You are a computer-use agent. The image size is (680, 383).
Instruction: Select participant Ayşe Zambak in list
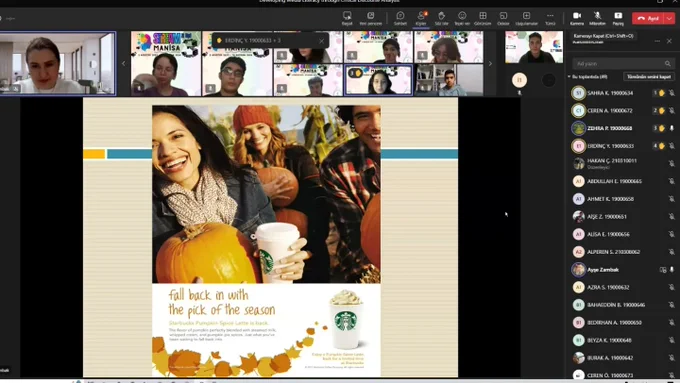(x=622, y=270)
